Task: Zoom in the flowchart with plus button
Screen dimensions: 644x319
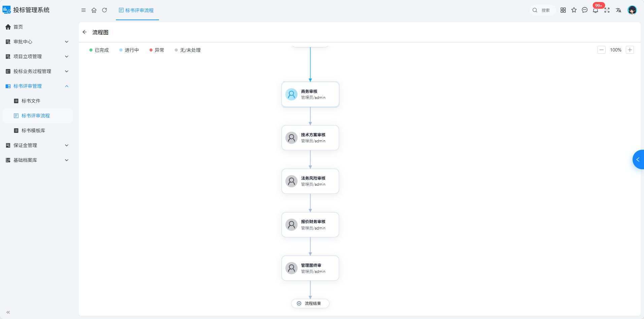Action: tap(630, 50)
